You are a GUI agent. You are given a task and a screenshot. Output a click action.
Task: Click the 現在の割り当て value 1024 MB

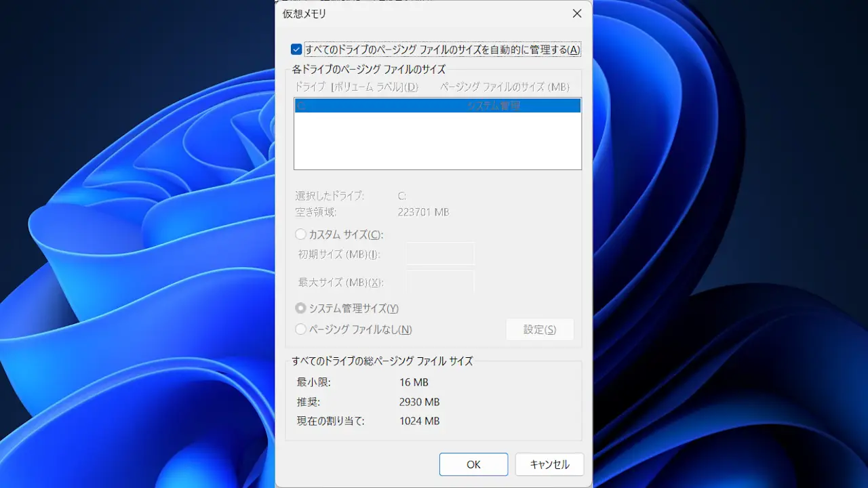[x=419, y=421]
